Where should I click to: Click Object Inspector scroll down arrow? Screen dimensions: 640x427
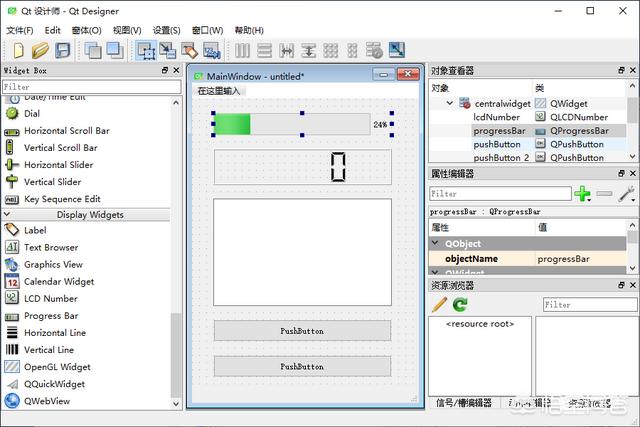(632, 157)
